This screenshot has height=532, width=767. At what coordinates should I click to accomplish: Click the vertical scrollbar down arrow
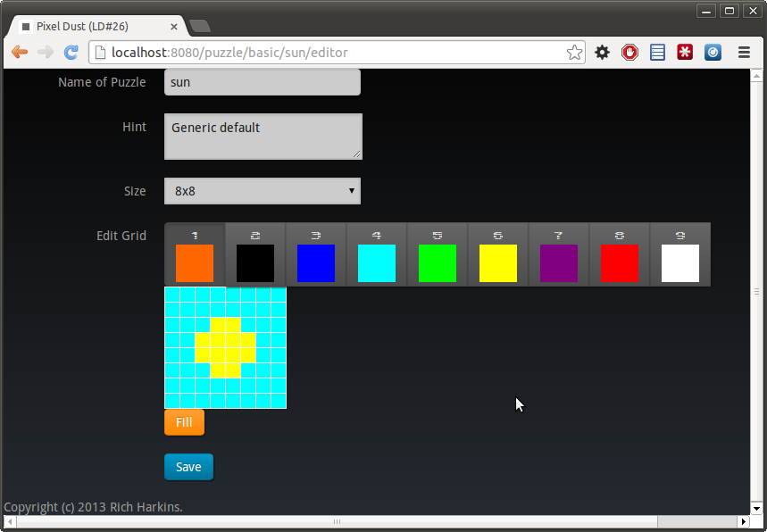pos(756,507)
